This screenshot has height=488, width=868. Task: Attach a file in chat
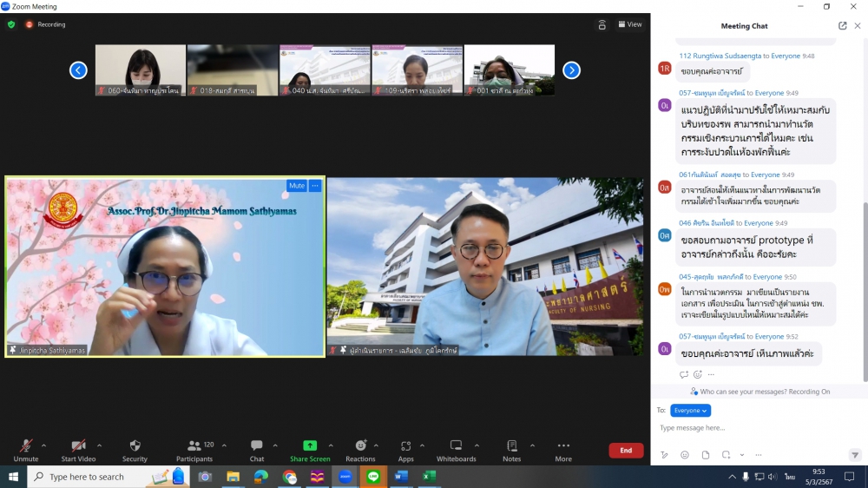click(706, 455)
